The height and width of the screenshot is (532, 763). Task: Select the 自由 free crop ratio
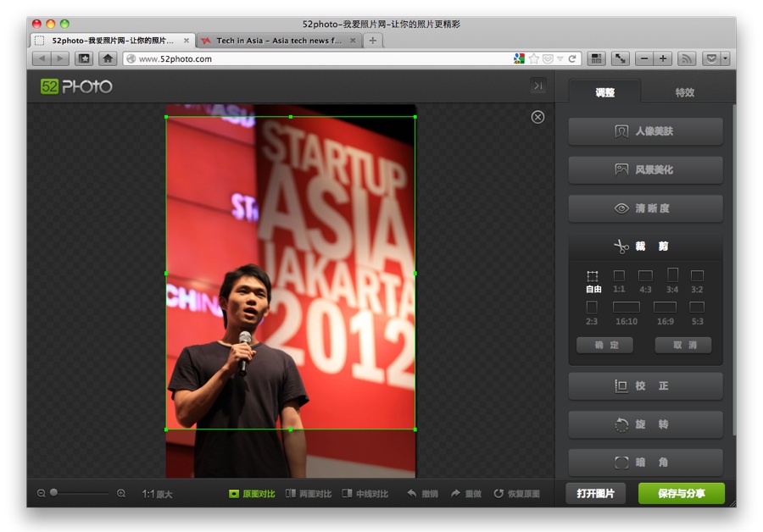[593, 282]
